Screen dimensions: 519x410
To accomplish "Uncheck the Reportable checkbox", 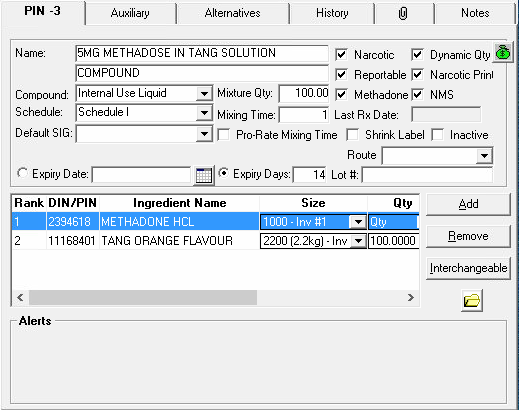I will tap(341, 74).
